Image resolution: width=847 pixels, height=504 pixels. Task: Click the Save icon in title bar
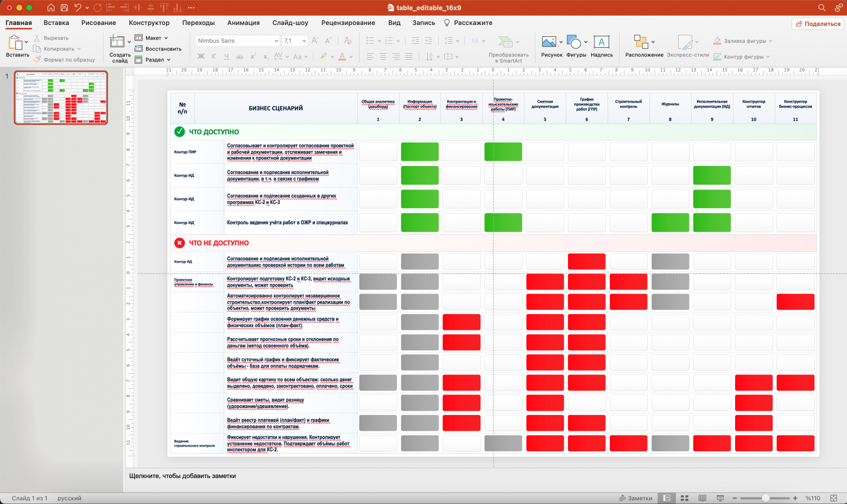[x=65, y=8]
